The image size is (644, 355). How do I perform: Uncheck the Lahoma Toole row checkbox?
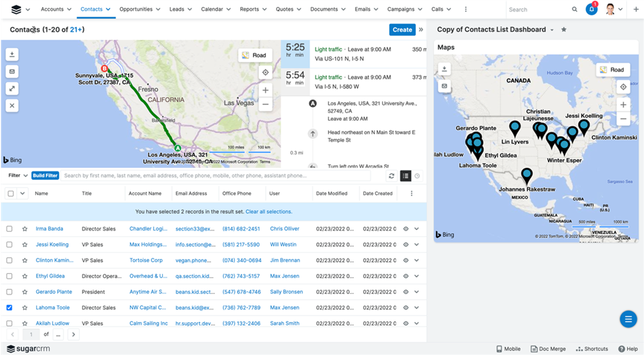click(x=9, y=308)
